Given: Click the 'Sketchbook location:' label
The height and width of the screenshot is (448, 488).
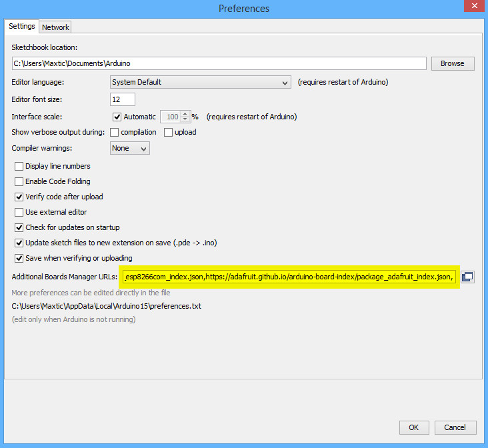Looking at the screenshot, I should [45, 47].
